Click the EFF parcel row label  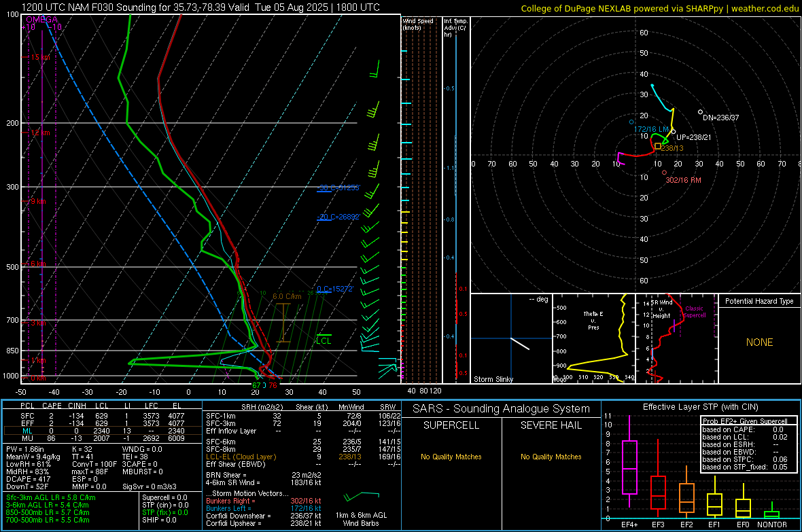pyautogui.click(x=27, y=423)
